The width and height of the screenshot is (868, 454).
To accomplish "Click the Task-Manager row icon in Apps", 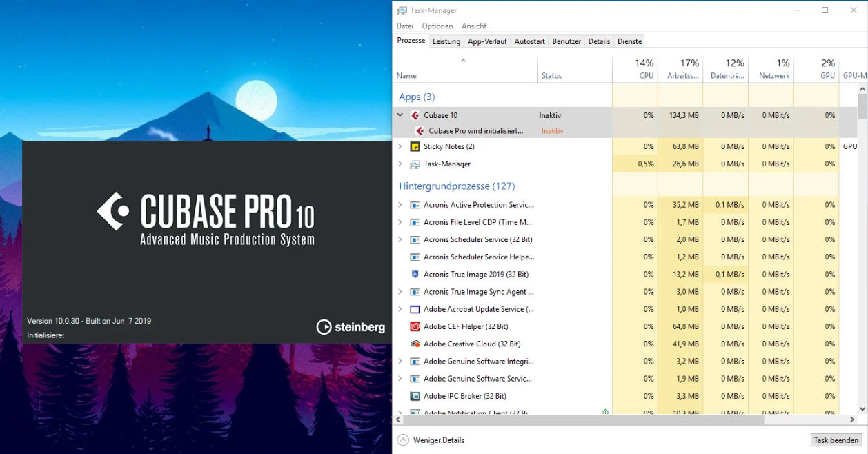I will click(x=415, y=164).
